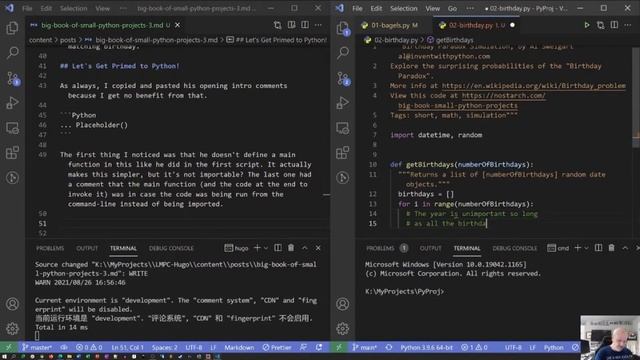This screenshot has height=360, width=640.
Task: Open changes view for the markdown file
Action: pyautogui.click(x=278, y=25)
